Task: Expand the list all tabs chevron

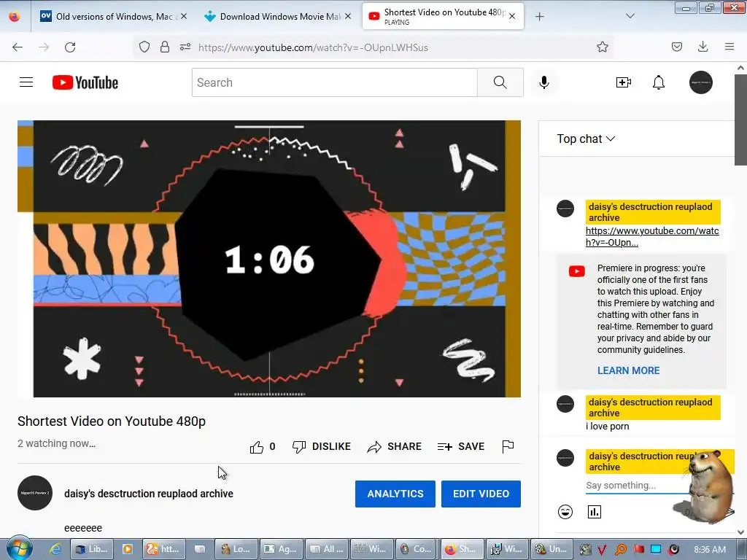Action: click(x=630, y=16)
